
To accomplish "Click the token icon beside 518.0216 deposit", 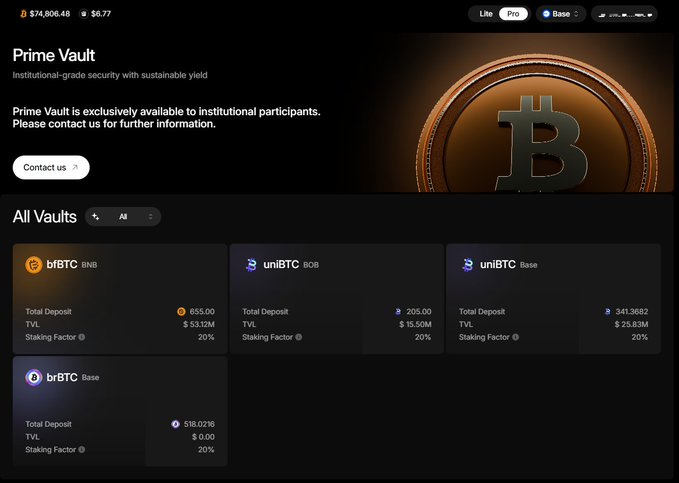I will pyautogui.click(x=175, y=424).
